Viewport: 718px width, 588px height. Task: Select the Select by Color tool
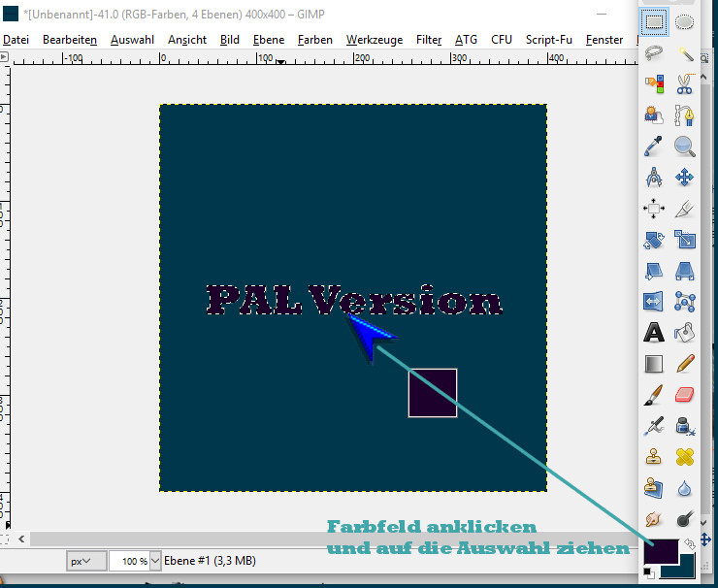tap(654, 83)
